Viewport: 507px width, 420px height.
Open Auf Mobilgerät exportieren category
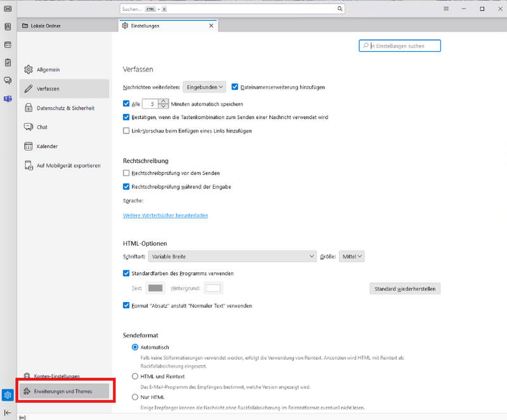pyautogui.click(x=64, y=165)
